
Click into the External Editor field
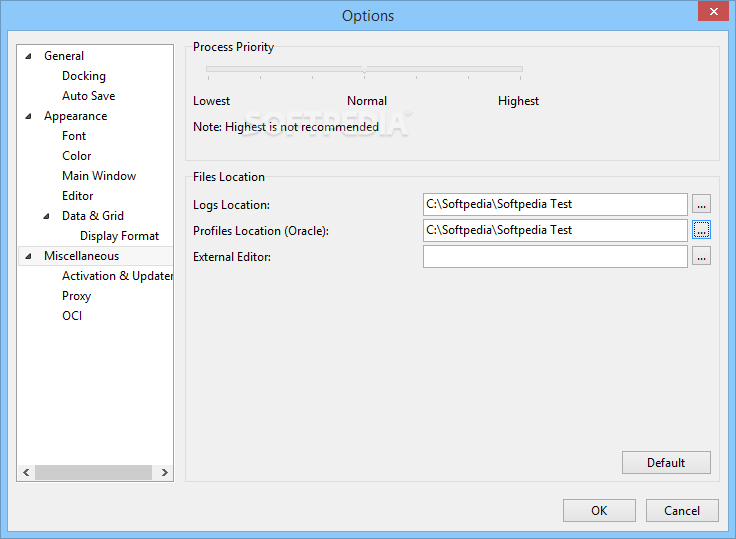555,256
